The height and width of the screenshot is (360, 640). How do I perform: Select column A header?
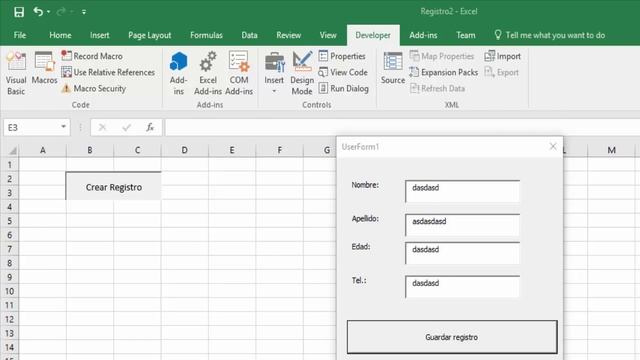42,150
